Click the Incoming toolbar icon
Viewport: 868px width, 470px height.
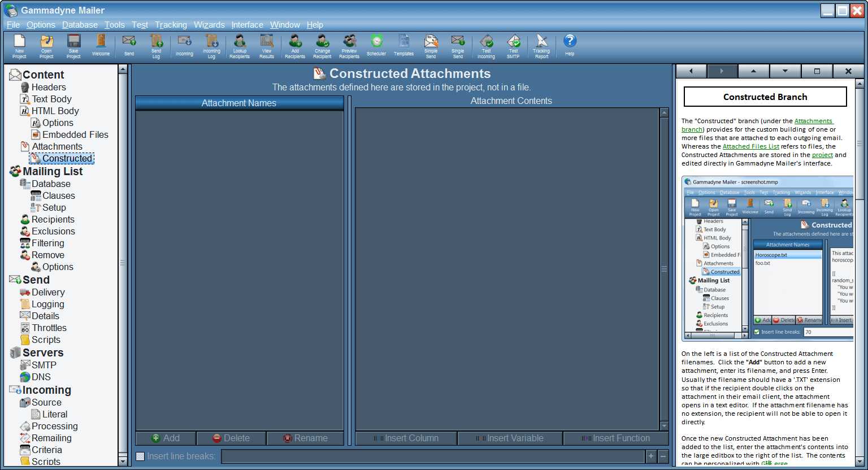[x=184, y=46]
